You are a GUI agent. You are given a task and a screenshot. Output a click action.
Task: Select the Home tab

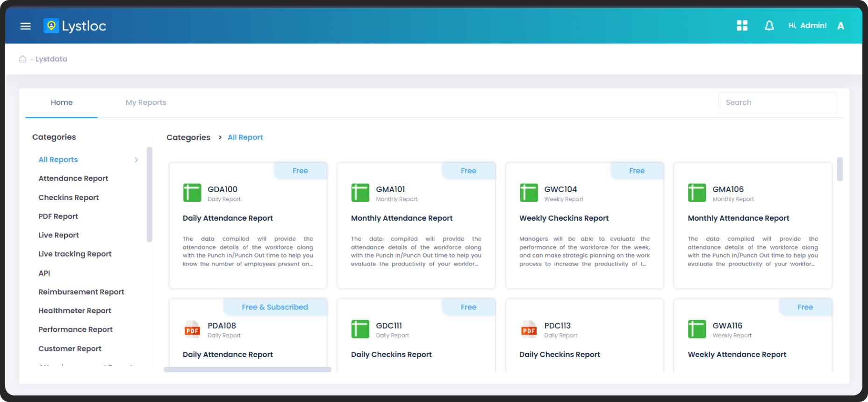pyautogui.click(x=62, y=102)
